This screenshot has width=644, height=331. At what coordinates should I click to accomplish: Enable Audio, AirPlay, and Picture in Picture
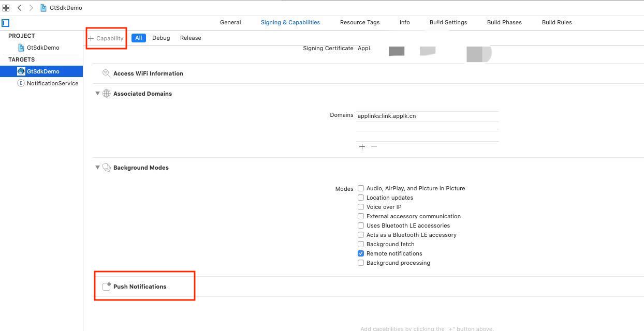pyautogui.click(x=361, y=188)
